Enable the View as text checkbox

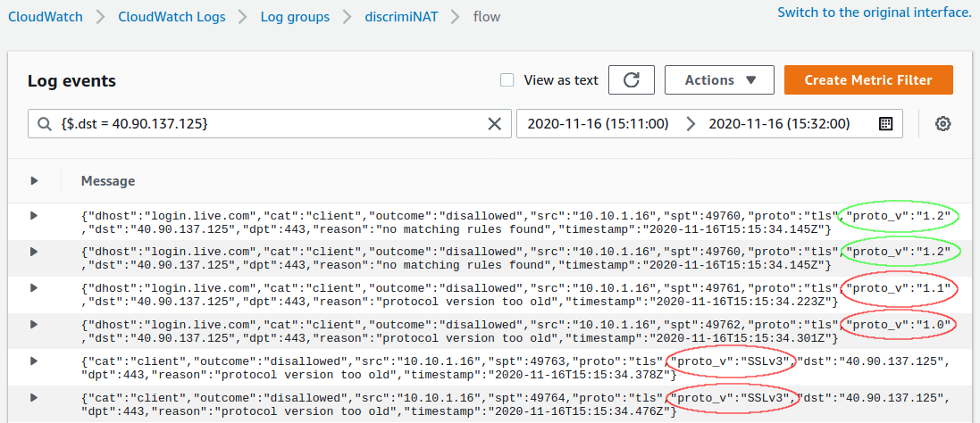coord(507,79)
